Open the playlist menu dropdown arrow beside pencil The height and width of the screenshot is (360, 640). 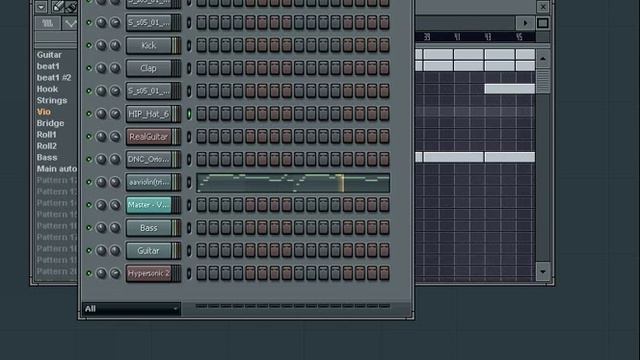coord(41,7)
